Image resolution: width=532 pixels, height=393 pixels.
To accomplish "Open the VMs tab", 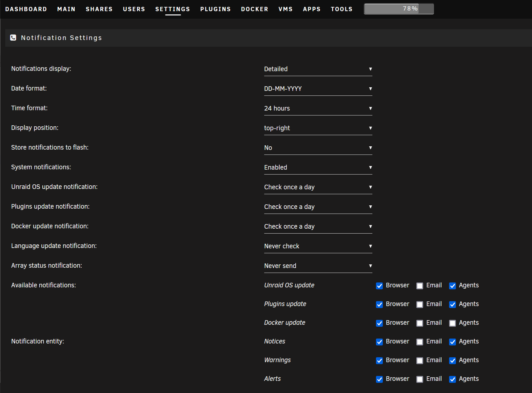I will click(286, 9).
